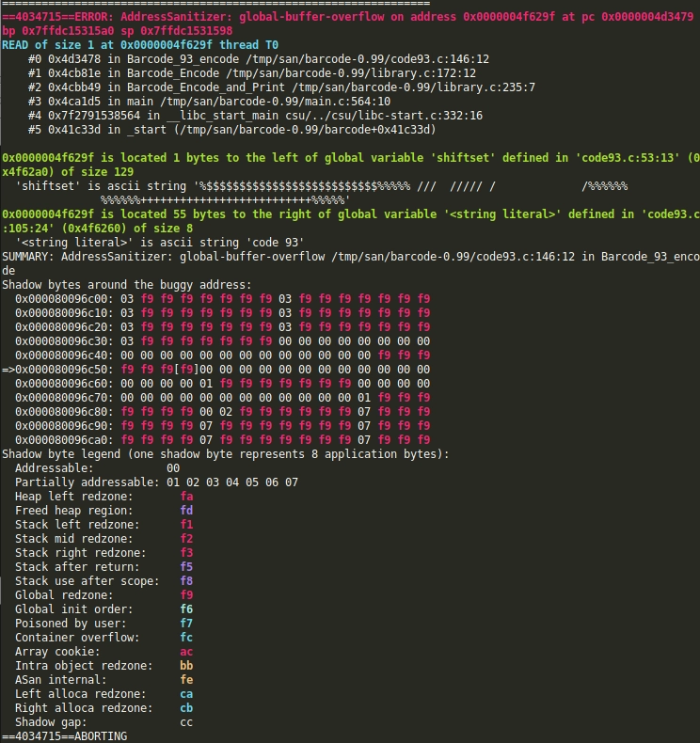Click 'ASan internal:' legend label

[x=61, y=680]
